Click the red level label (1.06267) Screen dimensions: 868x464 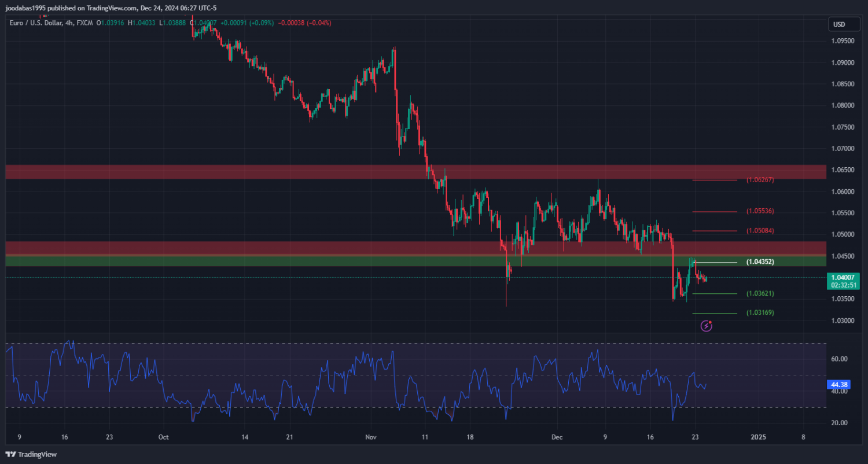760,180
